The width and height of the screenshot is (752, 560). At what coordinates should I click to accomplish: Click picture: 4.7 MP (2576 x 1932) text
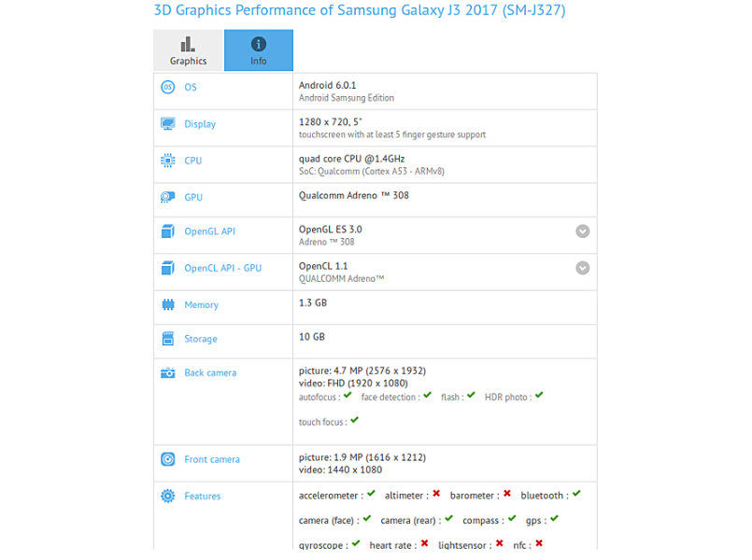point(362,371)
